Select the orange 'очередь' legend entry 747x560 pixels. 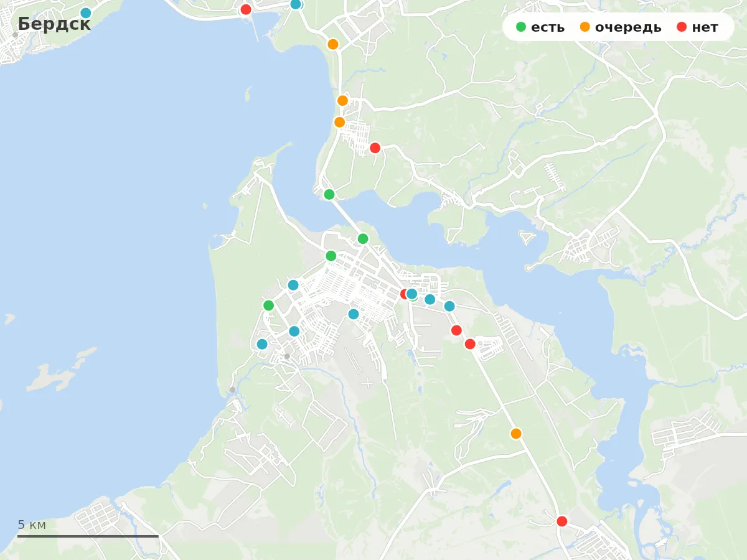point(621,27)
